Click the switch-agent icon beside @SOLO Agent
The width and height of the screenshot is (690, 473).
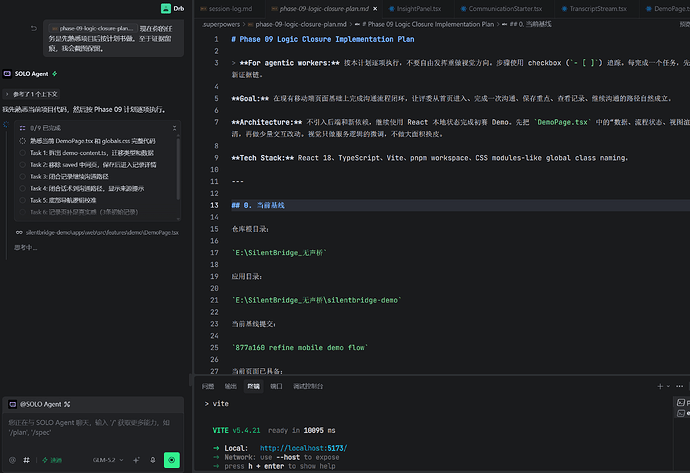click(x=67, y=404)
